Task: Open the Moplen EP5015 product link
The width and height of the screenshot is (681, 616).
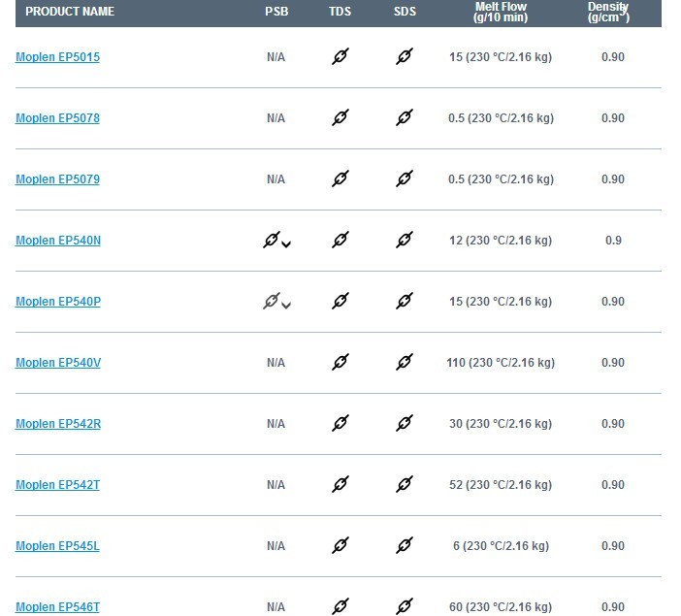Action: 58,57
